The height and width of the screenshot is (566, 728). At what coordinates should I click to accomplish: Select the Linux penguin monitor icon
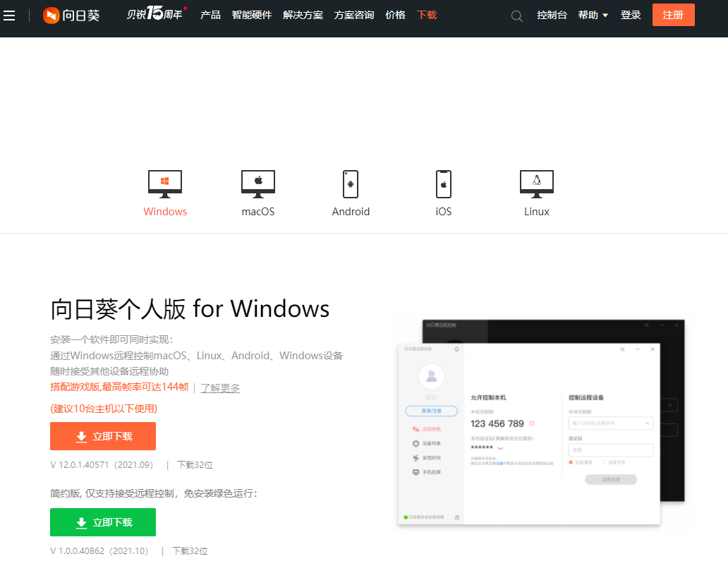pos(537,184)
